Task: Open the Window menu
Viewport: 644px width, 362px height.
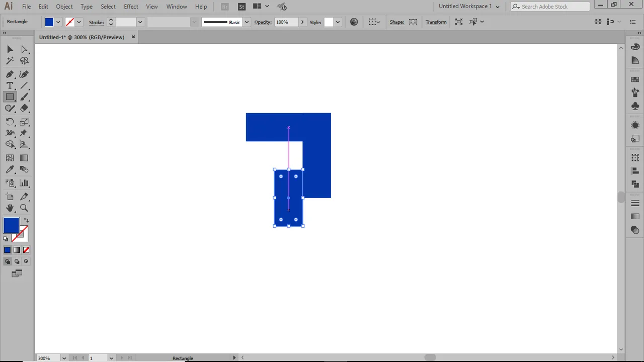Action: (177, 7)
